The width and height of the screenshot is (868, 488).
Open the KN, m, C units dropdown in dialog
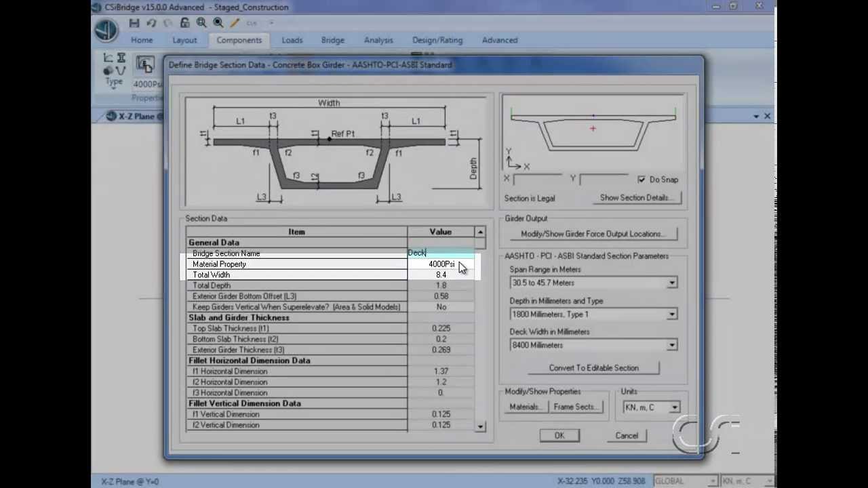[x=674, y=407]
